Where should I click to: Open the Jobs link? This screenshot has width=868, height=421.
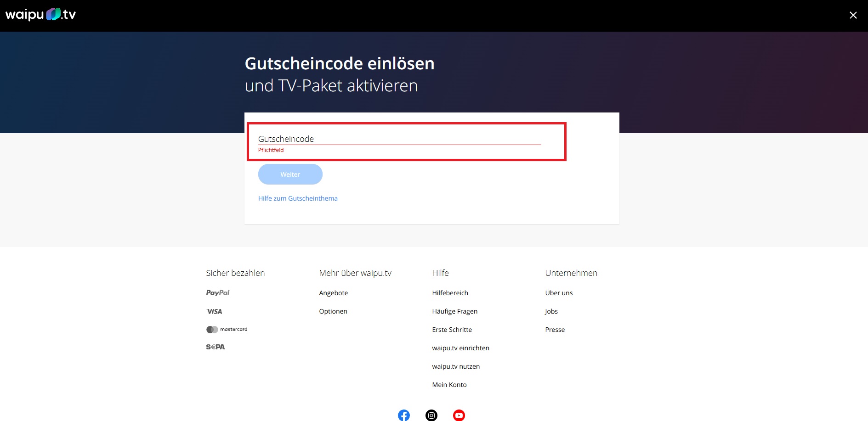pyautogui.click(x=551, y=311)
